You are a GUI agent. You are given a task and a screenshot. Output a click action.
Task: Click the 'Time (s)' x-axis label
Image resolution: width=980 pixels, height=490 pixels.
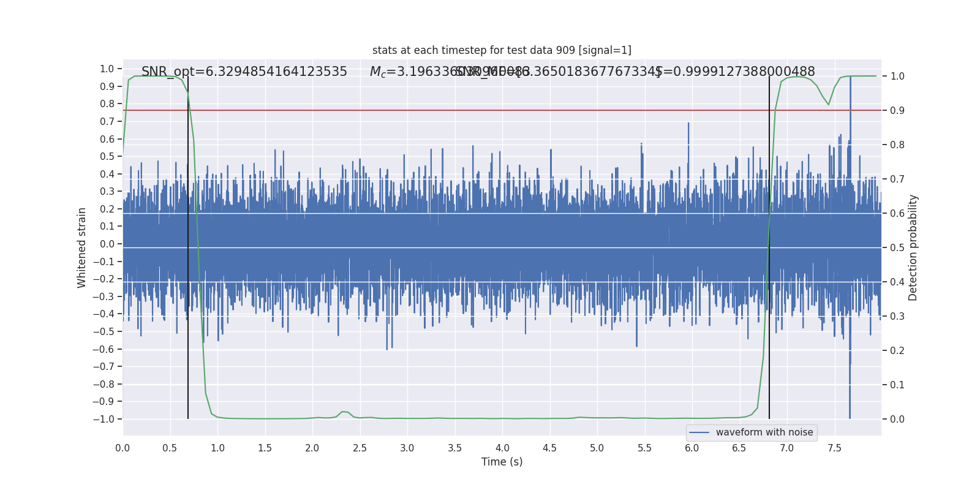tap(502, 462)
